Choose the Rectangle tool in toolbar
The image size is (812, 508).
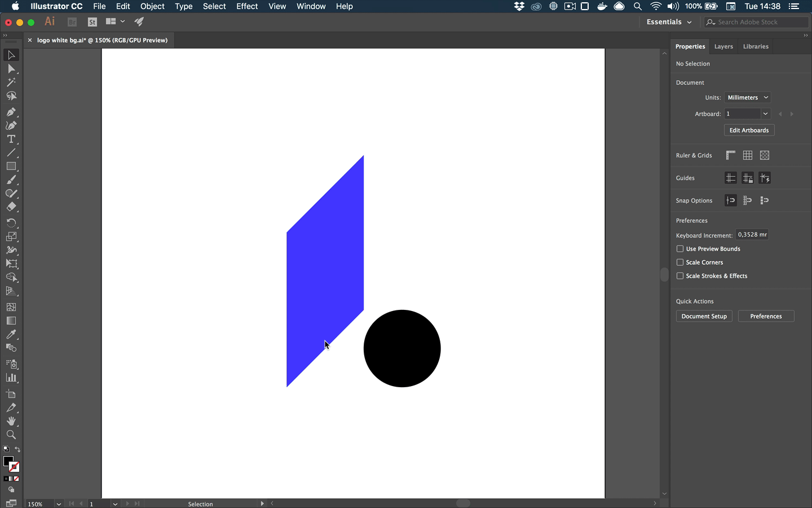coord(11,167)
